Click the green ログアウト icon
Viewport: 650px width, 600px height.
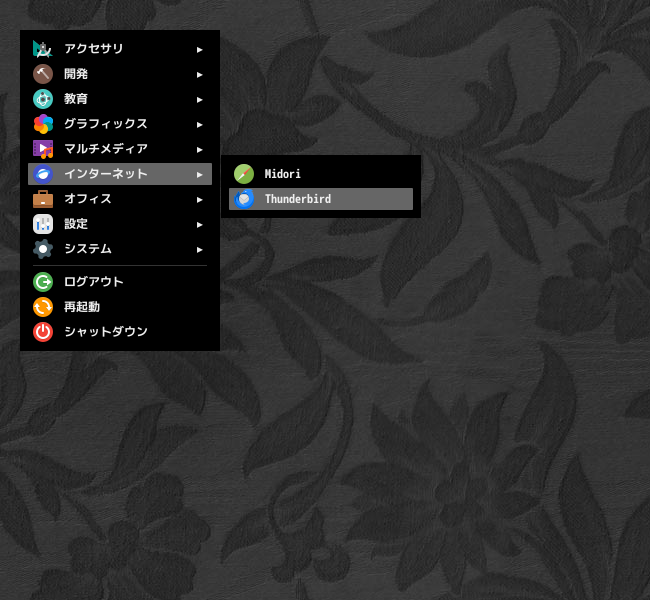click(x=43, y=282)
